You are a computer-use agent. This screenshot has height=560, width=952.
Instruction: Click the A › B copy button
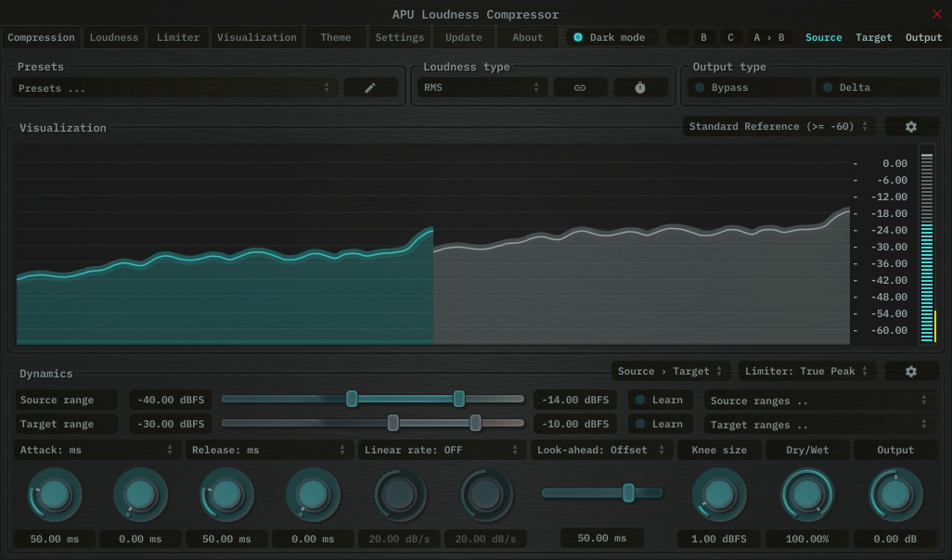pyautogui.click(x=768, y=37)
